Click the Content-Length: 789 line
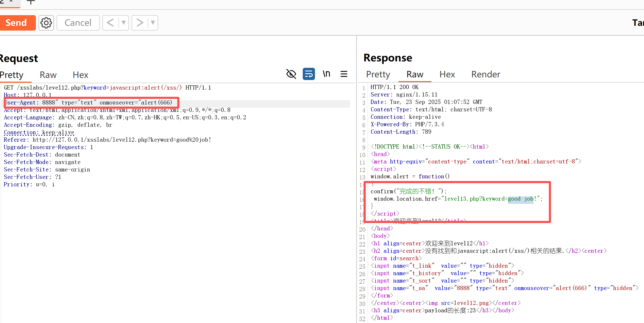 click(401, 132)
